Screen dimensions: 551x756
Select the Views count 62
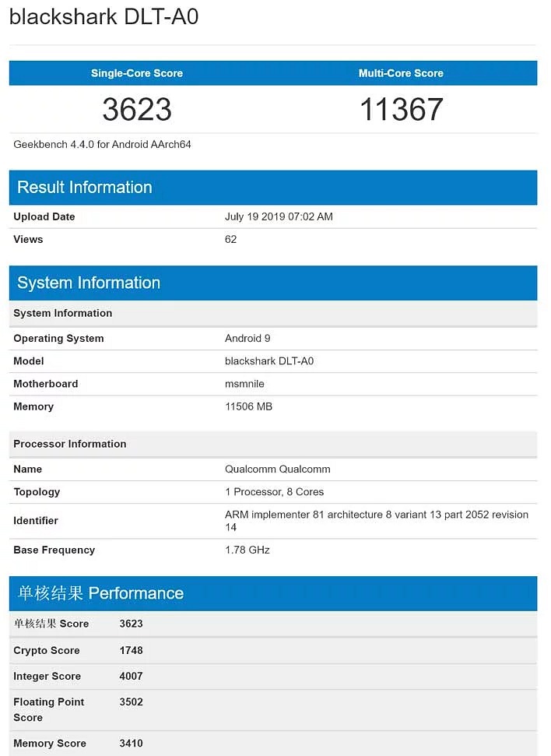tap(230, 239)
